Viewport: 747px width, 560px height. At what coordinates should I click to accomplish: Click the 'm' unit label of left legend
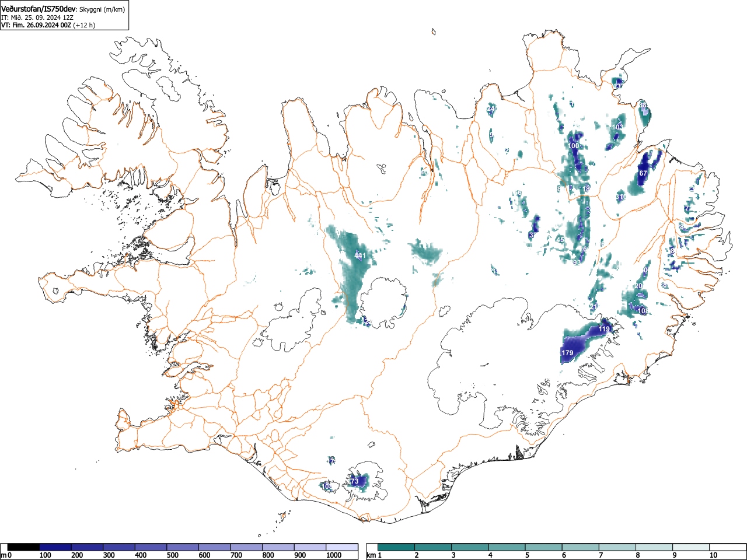click(4, 555)
